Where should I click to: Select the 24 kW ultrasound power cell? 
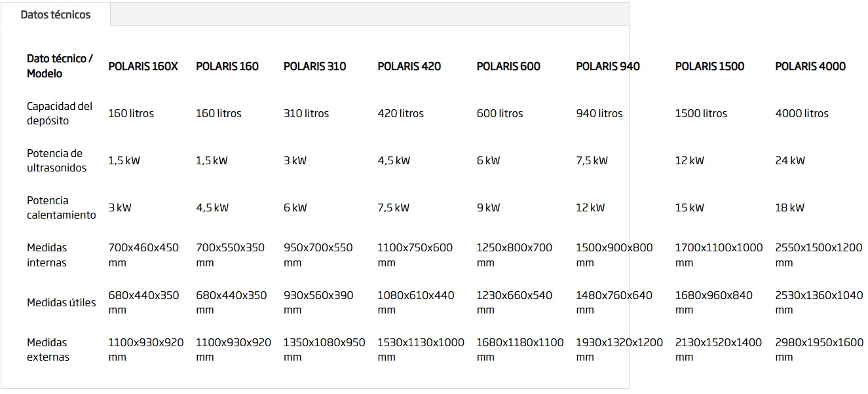tap(790, 160)
